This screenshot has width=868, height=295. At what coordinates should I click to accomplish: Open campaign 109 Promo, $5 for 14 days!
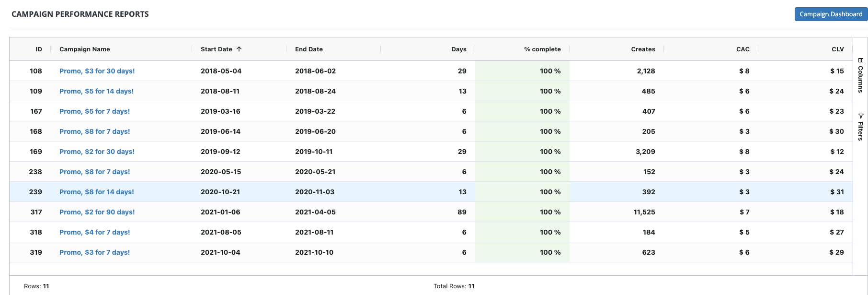coord(96,91)
